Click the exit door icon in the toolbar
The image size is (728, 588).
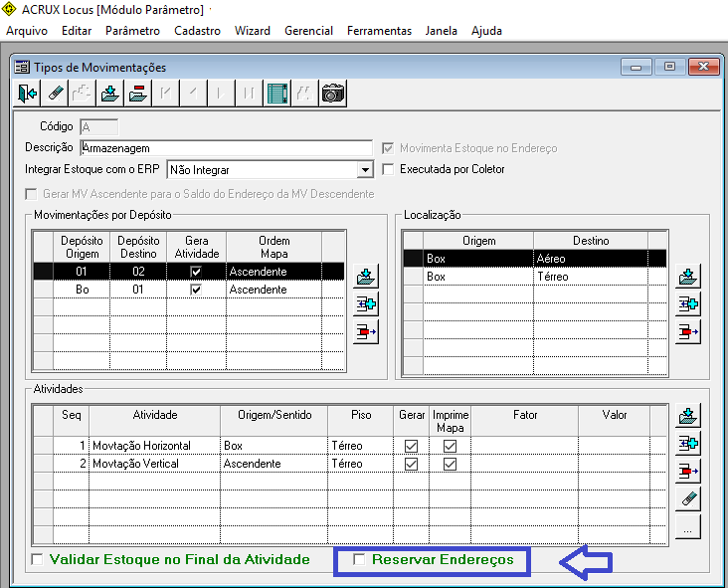27,94
